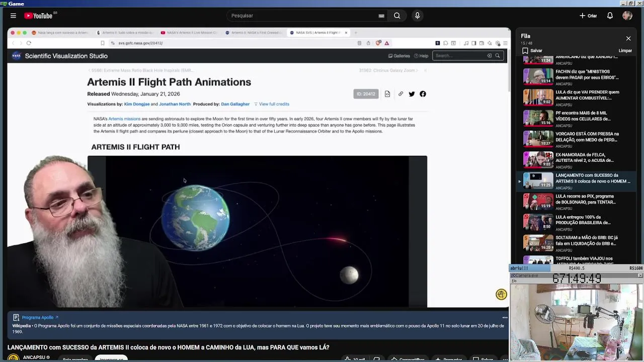Open a new browser tab with plus
The image size is (644, 362).
click(x=356, y=33)
